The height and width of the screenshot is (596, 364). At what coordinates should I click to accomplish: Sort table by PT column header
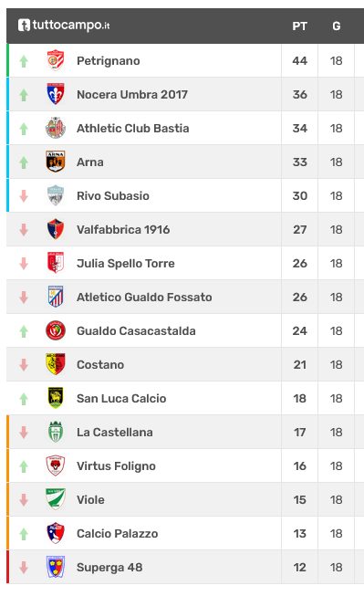click(299, 26)
